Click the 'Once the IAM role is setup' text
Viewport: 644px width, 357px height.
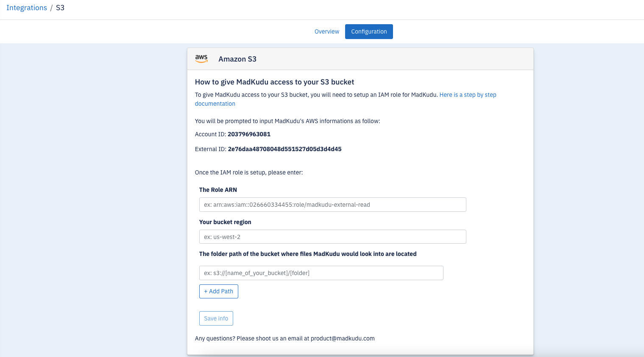click(x=249, y=172)
